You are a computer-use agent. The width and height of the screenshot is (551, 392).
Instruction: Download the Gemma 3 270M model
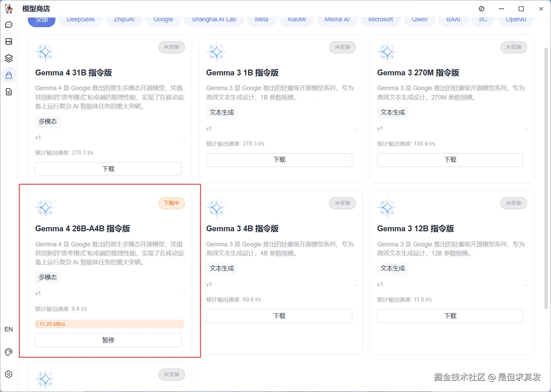coord(450,160)
